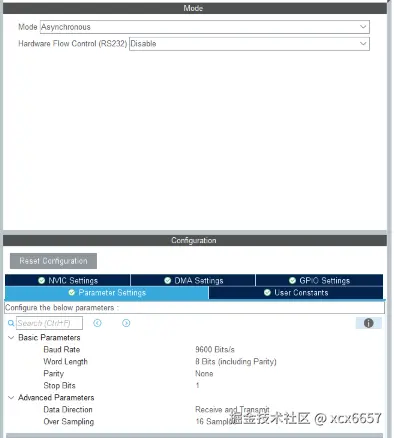Open the User Constants tab
This screenshot has width=394, height=438.
(296, 293)
